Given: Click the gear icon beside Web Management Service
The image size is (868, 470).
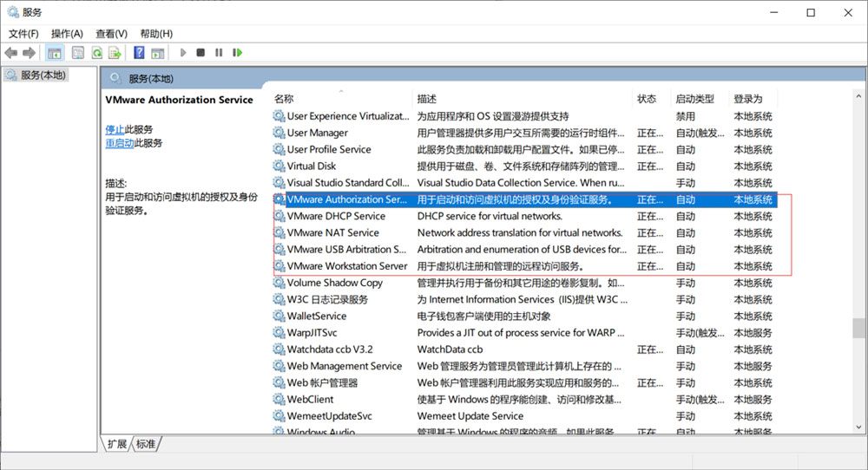Looking at the screenshot, I should click(279, 366).
